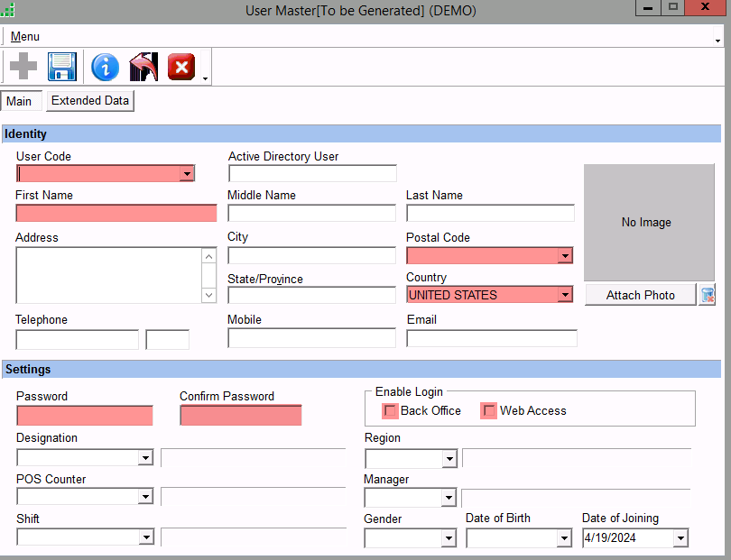The height and width of the screenshot is (560, 731).
Task: Toggle the Web Access checkbox
Action: tap(489, 411)
